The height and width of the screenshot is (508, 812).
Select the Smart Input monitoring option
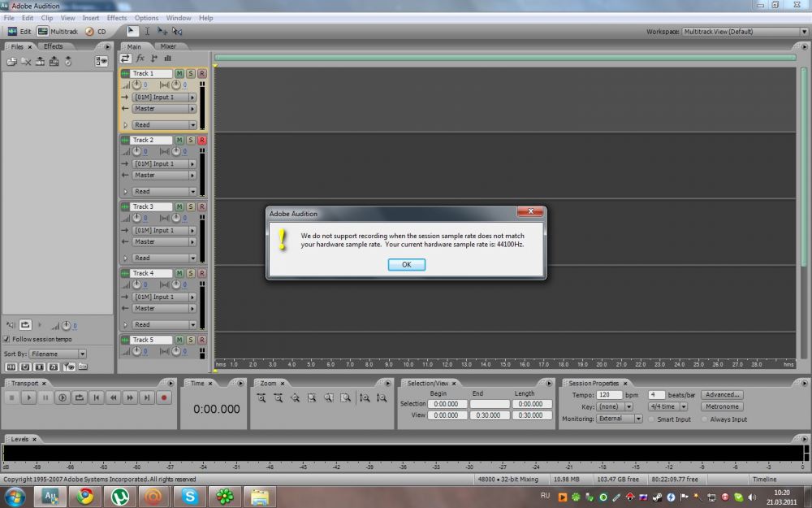pyautogui.click(x=652, y=419)
